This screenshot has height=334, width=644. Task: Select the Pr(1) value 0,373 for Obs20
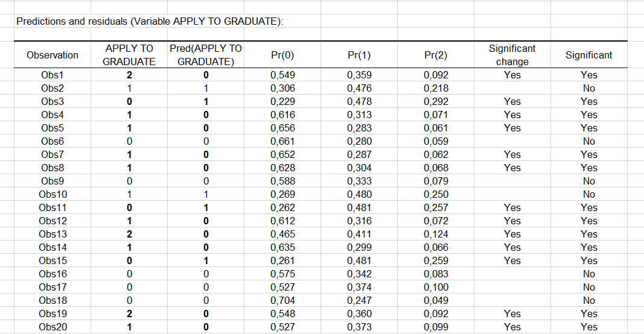click(x=359, y=327)
